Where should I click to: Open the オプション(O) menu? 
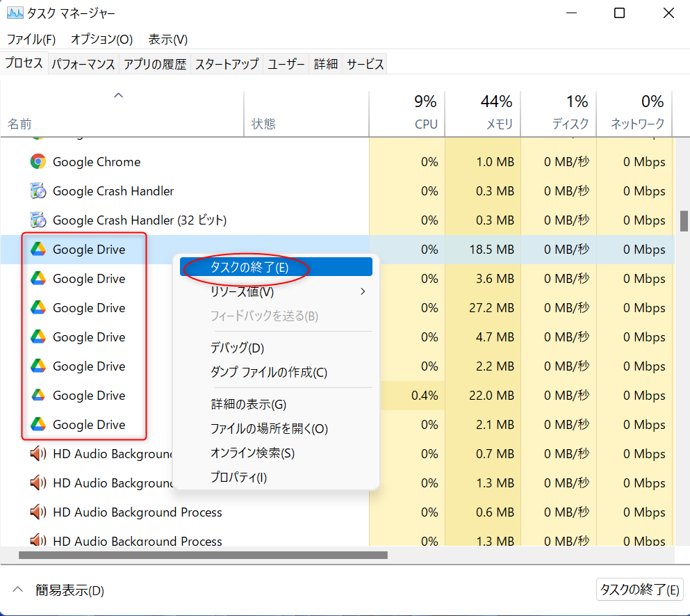pyautogui.click(x=101, y=39)
